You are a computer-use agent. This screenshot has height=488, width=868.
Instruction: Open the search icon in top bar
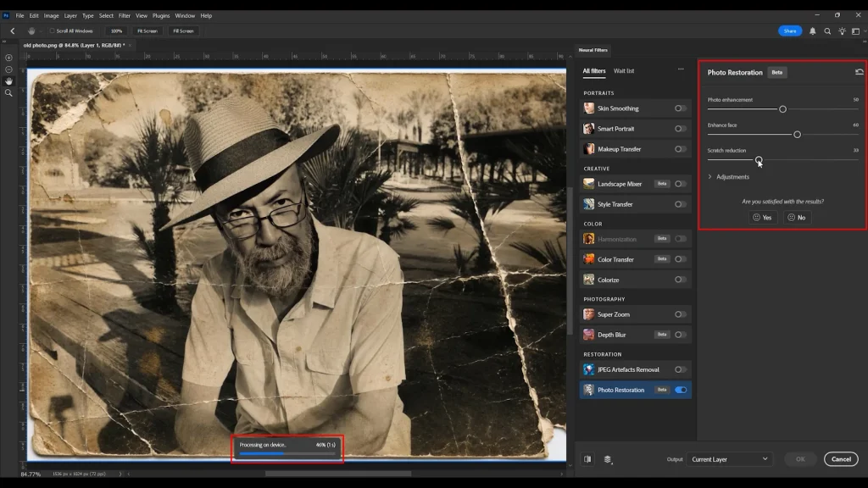click(x=827, y=31)
